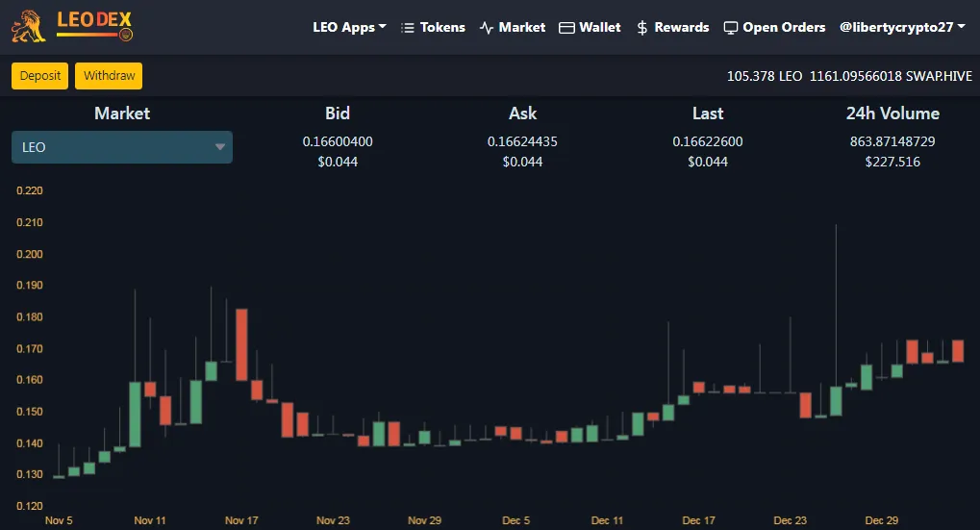This screenshot has height=530, width=980.
Task: Click the Withdraw button
Action: 109,76
